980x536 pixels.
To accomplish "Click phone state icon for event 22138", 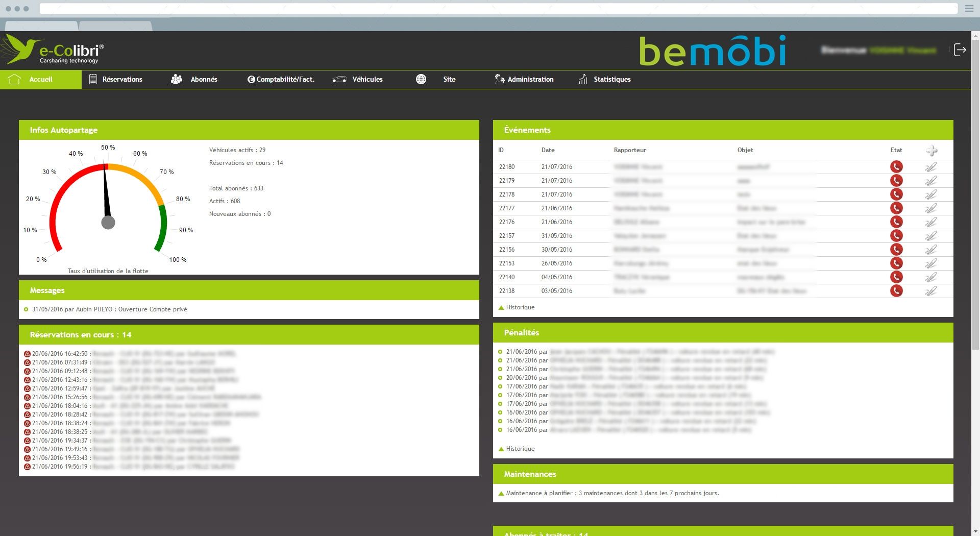I will tap(896, 291).
